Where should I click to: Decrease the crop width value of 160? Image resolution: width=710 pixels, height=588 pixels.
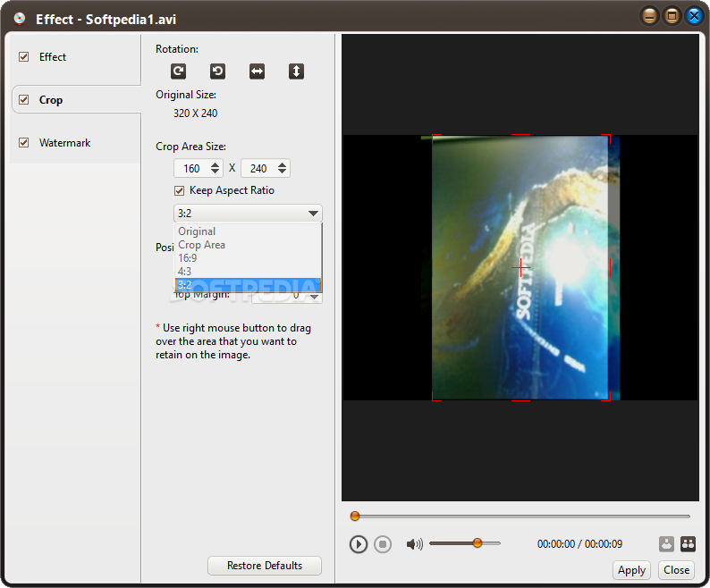216,172
